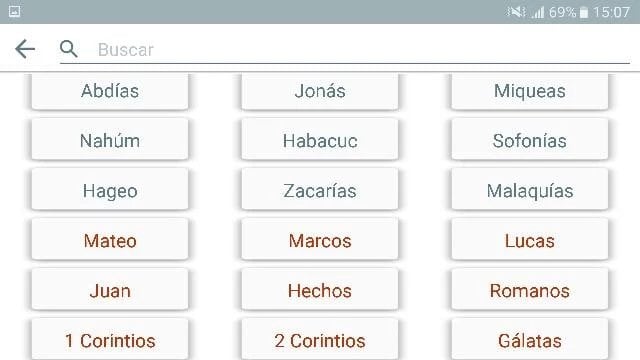
Task: Select Romanos
Action: click(529, 289)
